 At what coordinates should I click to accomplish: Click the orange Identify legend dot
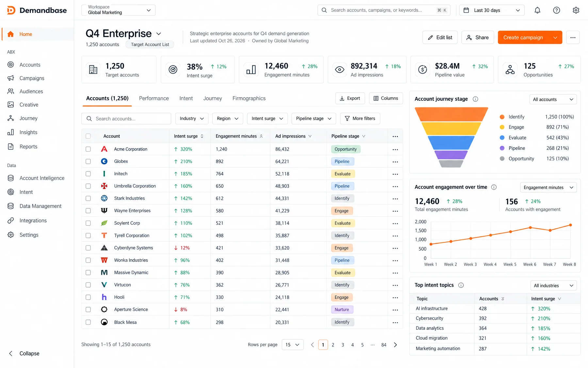point(502,117)
